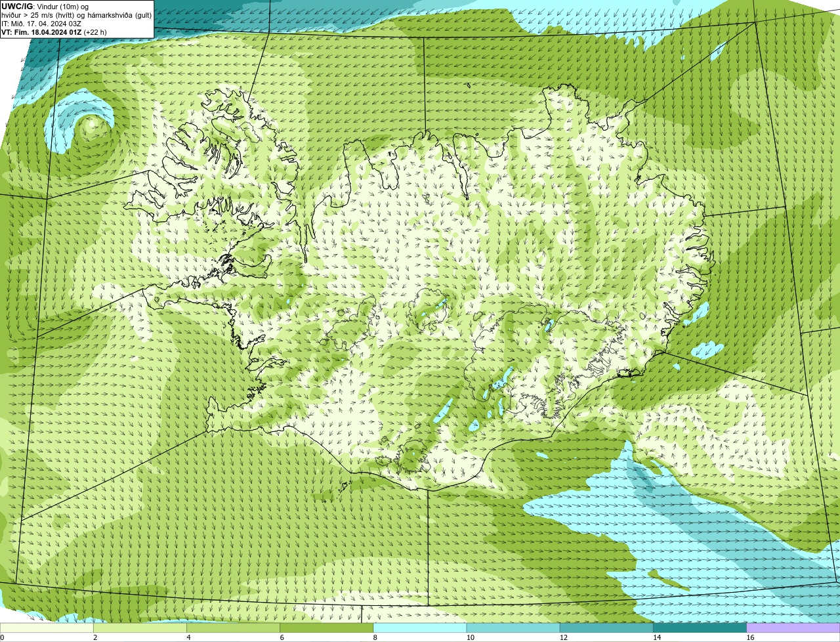Click the '14' label on the wind scale
Viewport: 840px width, 642px height.
click(657, 637)
